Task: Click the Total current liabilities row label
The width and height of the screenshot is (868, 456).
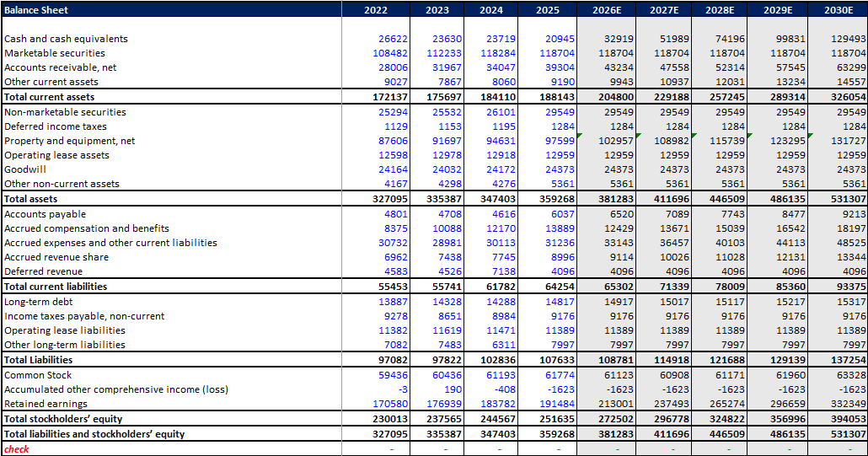Action: (x=56, y=287)
